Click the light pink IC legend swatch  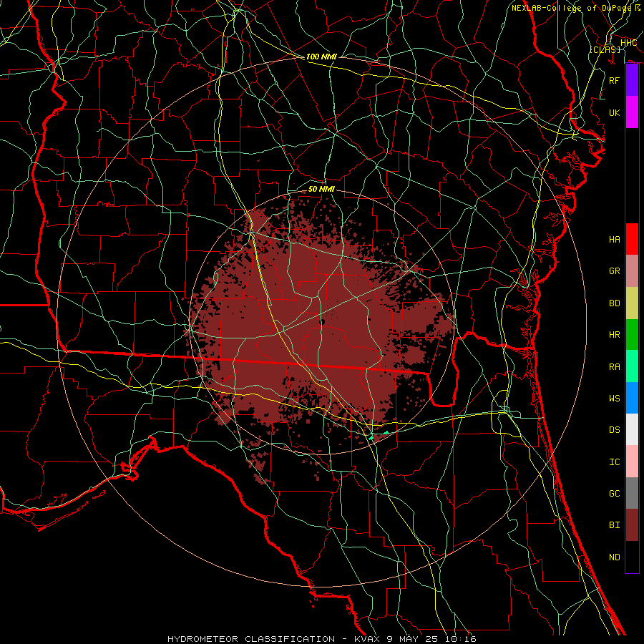632,462
